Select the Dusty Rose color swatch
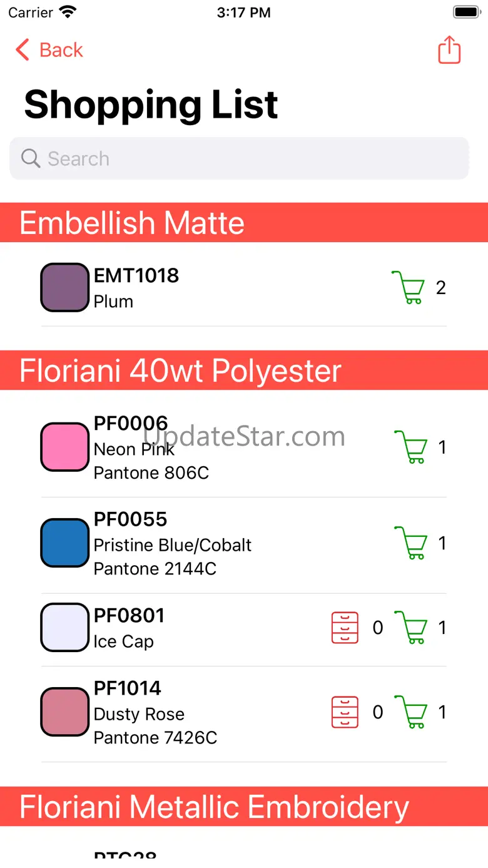The width and height of the screenshot is (488, 868). (x=64, y=712)
